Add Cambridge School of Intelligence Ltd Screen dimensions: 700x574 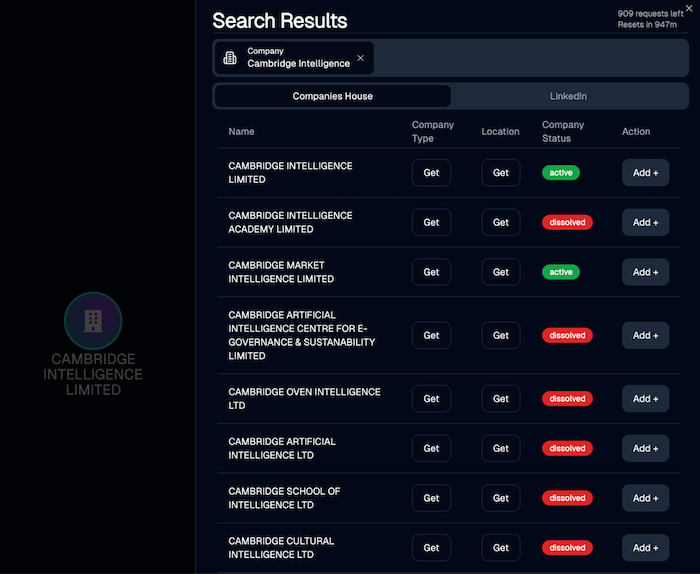(x=646, y=498)
